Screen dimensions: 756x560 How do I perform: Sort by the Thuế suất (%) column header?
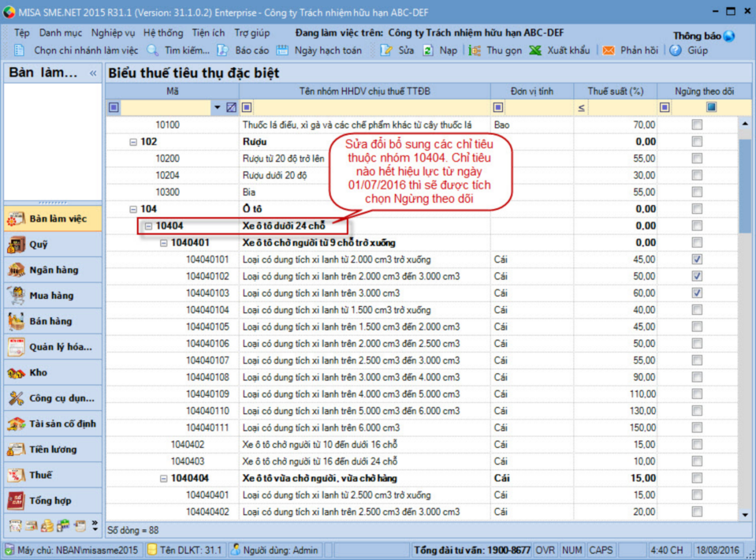tap(616, 91)
